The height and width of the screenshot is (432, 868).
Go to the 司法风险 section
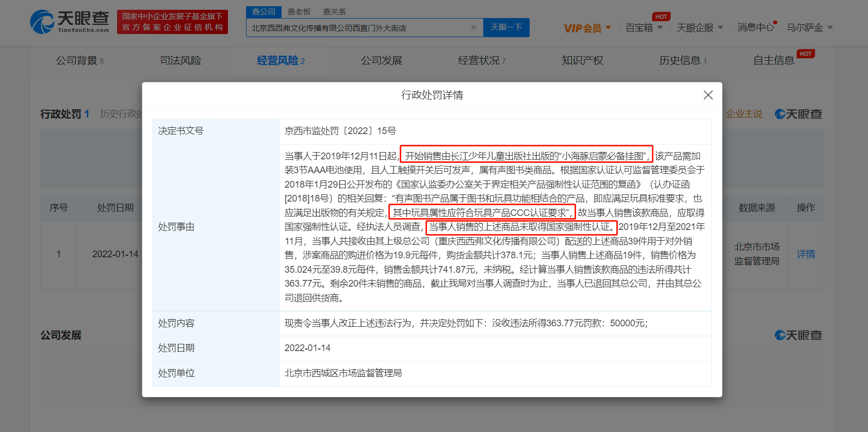(180, 61)
